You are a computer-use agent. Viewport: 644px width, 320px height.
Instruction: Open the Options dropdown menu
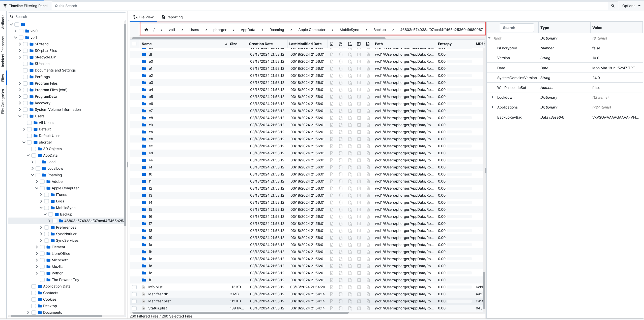pos(631,6)
